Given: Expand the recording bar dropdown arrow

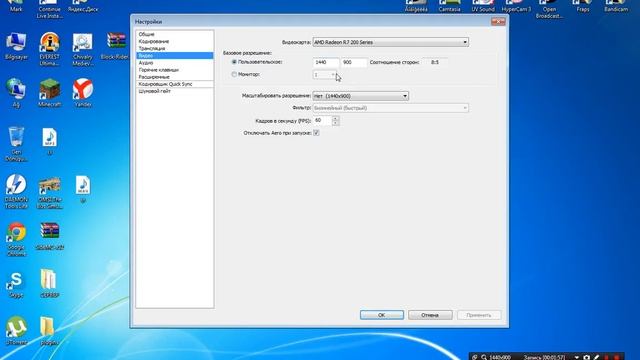Looking at the screenshot, I should (576, 357).
